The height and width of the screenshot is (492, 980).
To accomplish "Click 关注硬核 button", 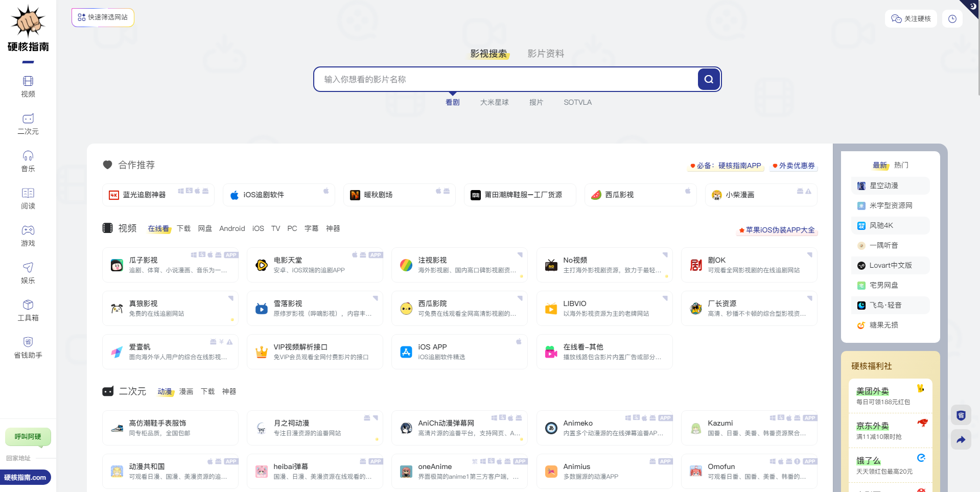I will click(x=911, y=19).
